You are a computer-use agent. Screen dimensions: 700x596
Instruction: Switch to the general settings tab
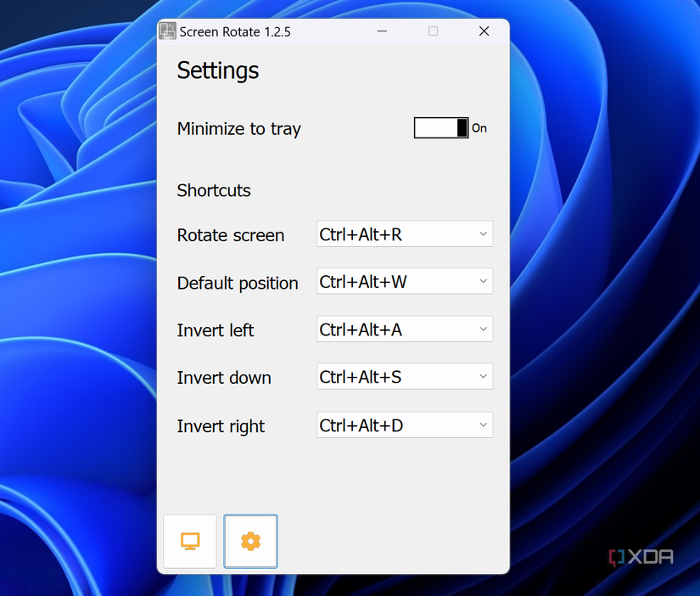(250, 541)
